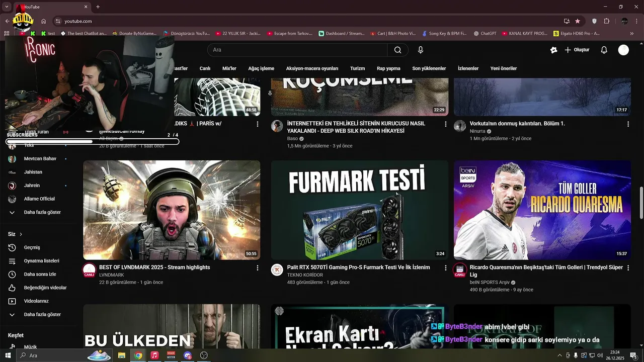This screenshot has width=644, height=362.
Task: Select the İzlenenler filter chip
Action: pos(468,68)
